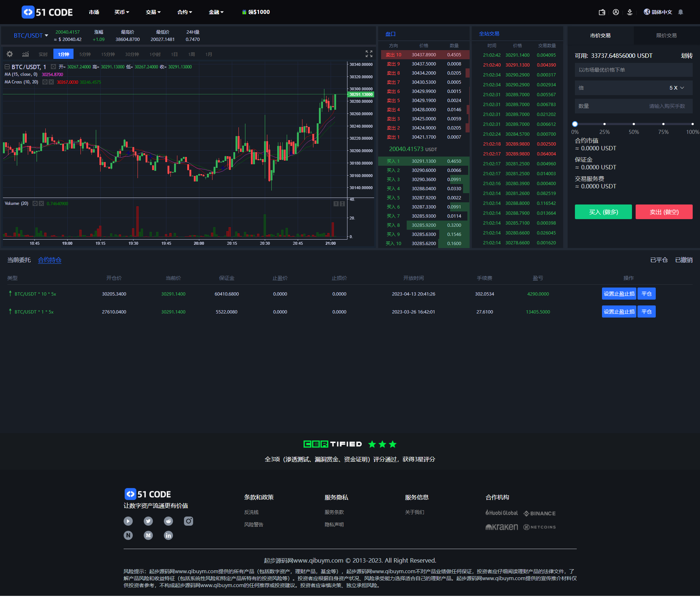
Task: Open chart settings gear icon
Action: point(10,54)
